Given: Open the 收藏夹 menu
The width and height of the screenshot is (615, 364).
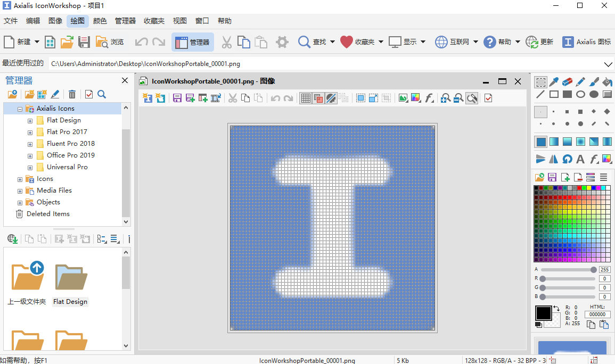Looking at the screenshot, I should pyautogui.click(x=154, y=21).
